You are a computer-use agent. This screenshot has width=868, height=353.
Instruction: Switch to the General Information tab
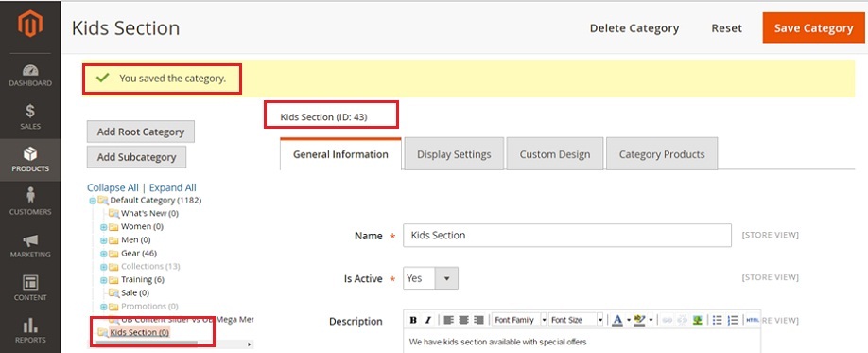coord(340,154)
